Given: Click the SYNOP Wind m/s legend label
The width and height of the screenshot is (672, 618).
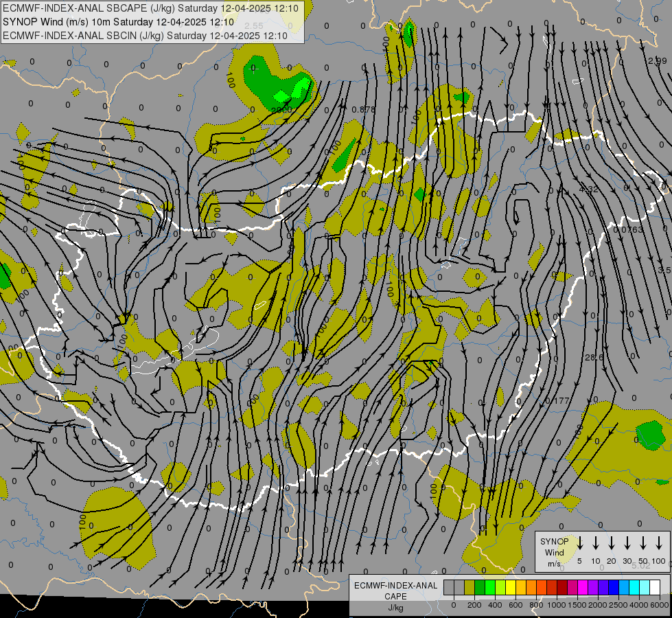Looking at the screenshot, I should (x=554, y=552).
